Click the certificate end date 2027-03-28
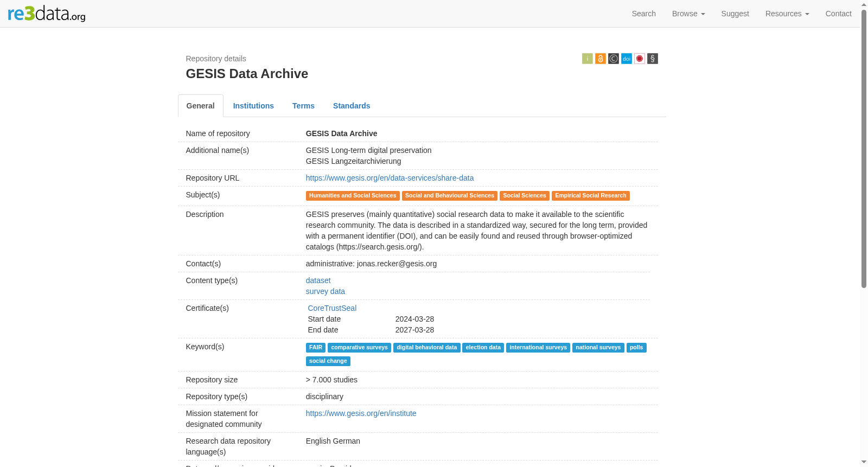This screenshot has width=868, height=467. [414, 330]
